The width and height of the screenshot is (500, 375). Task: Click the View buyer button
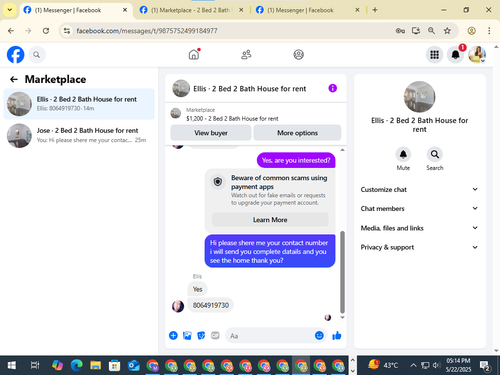(x=211, y=133)
